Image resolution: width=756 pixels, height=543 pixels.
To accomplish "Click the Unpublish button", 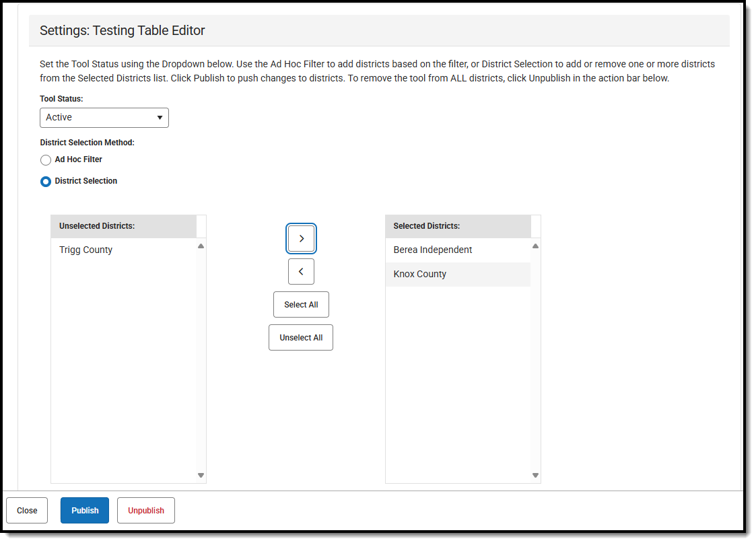I will click(x=146, y=511).
